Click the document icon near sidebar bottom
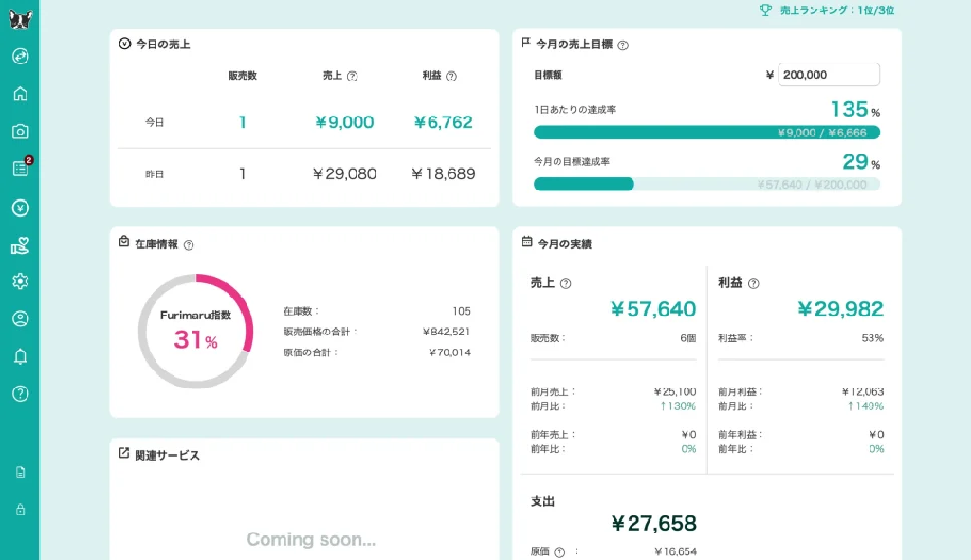 (x=20, y=472)
